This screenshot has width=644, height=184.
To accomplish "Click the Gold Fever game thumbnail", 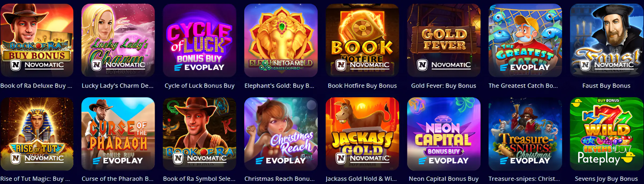I will 444,40.
